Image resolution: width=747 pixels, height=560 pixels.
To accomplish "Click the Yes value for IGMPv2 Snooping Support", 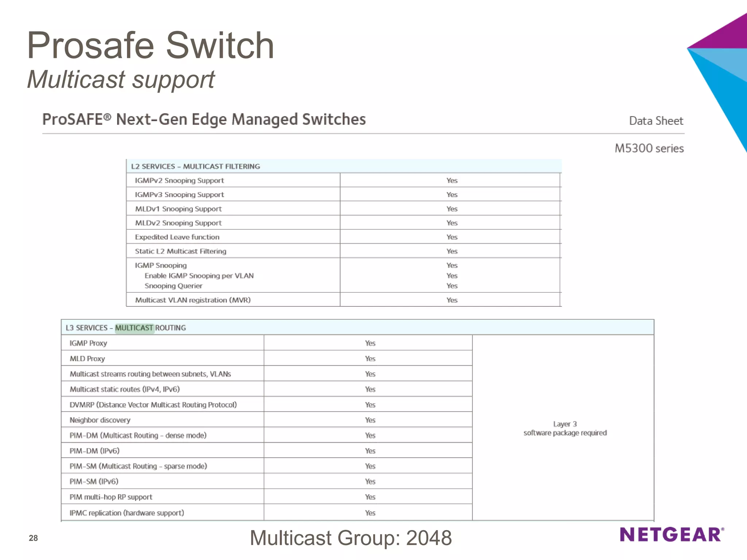I will click(452, 180).
